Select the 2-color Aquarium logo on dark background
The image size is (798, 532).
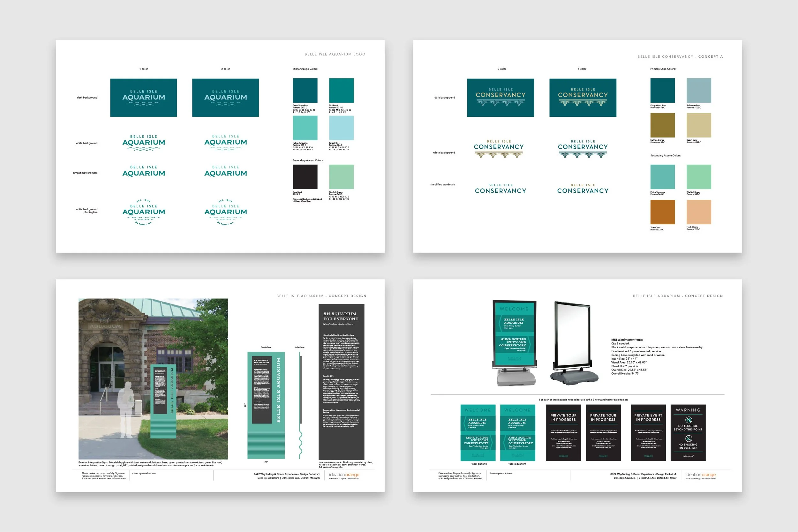click(226, 98)
